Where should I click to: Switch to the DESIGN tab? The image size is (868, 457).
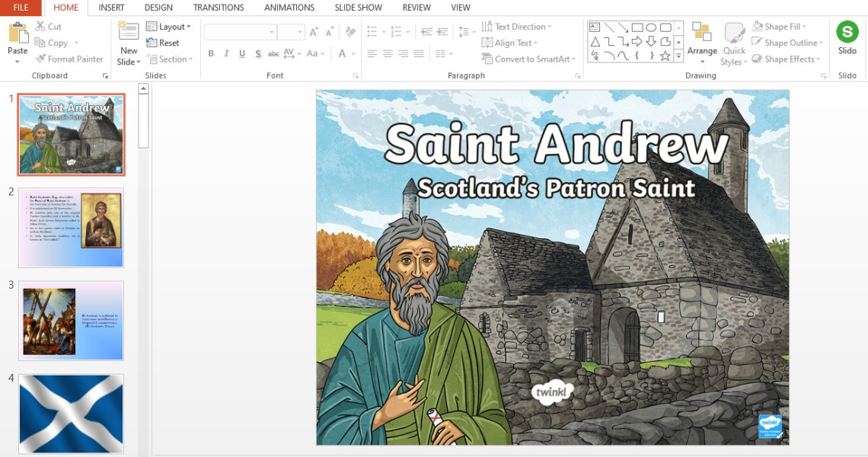[158, 7]
